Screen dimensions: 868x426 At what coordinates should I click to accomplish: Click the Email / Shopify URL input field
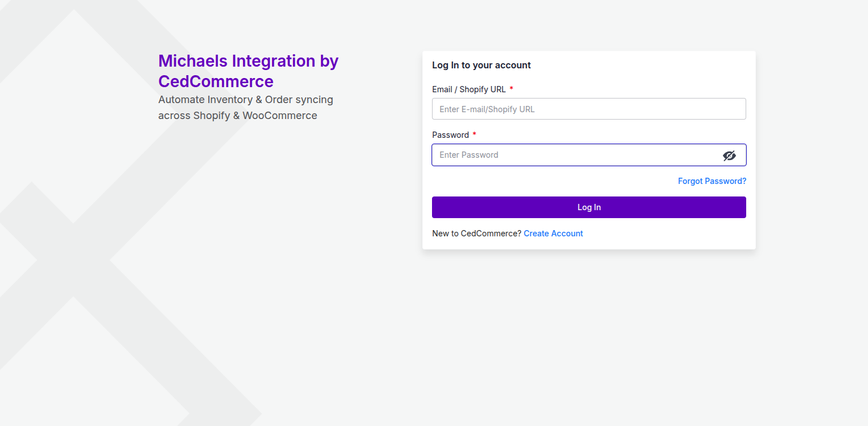click(x=589, y=109)
